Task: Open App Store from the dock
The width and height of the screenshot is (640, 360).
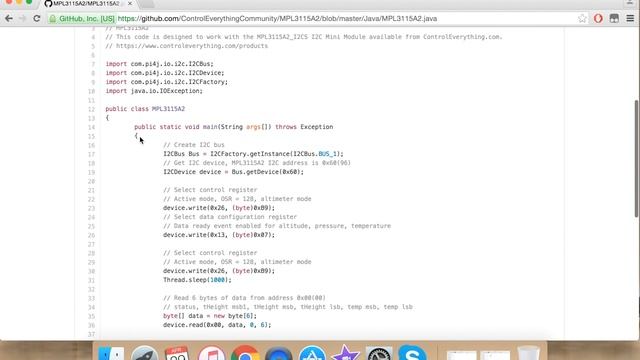Action: pos(312,354)
